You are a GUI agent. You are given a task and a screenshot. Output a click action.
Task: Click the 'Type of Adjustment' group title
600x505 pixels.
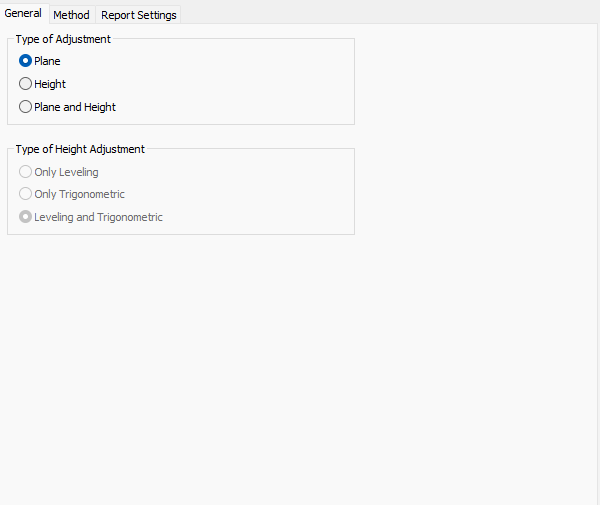click(63, 39)
